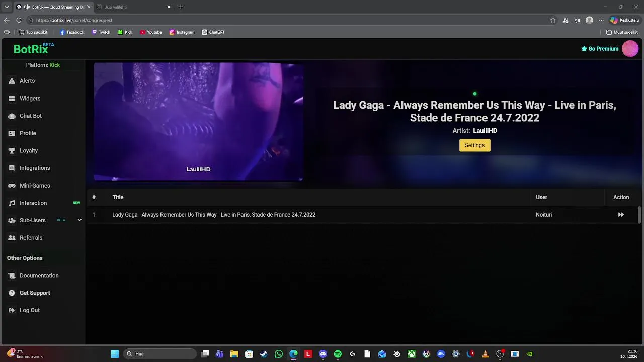Click the song video thumbnail
644x362 pixels.
[x=198, y=121]
